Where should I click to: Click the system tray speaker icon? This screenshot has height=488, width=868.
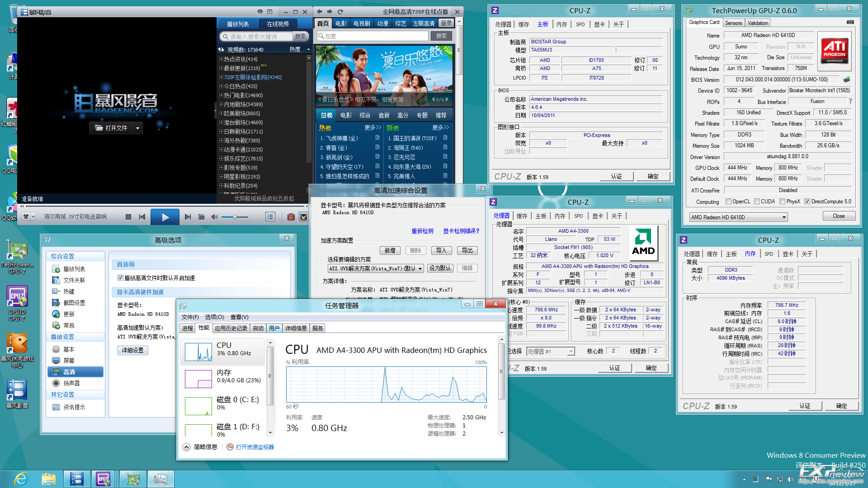791,479
